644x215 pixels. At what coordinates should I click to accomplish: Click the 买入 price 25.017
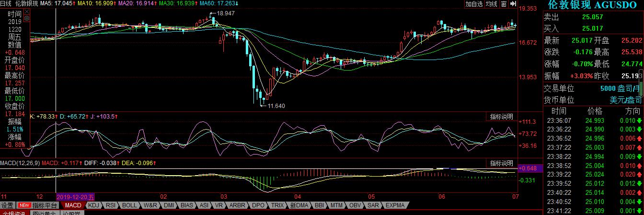(592, 29)
